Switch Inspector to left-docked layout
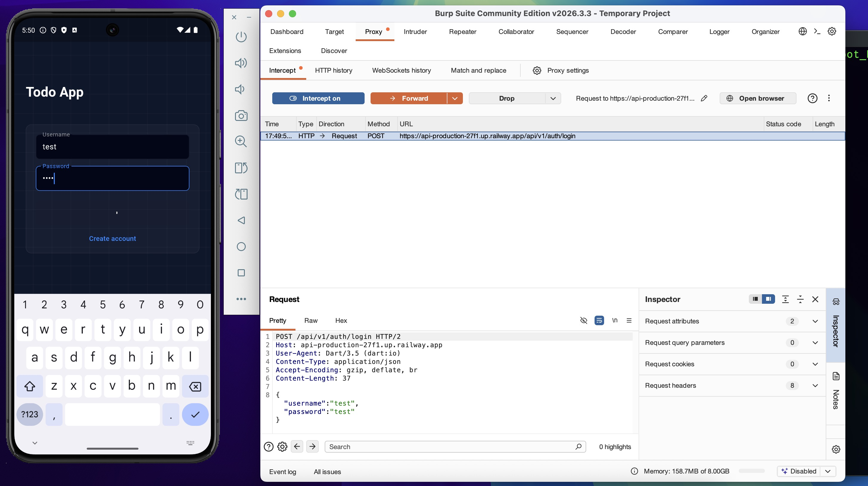This screenshot has width=868, height=486. (755, 299)
